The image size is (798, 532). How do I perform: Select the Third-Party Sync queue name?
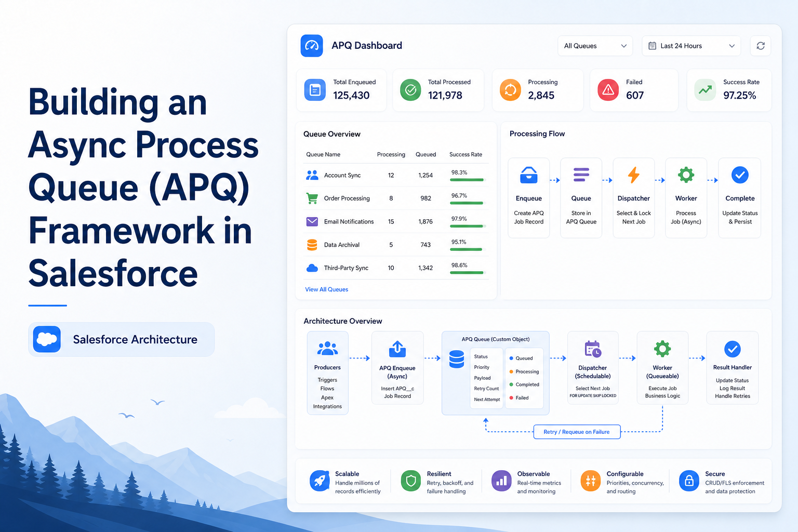click(x=346, y=268)
